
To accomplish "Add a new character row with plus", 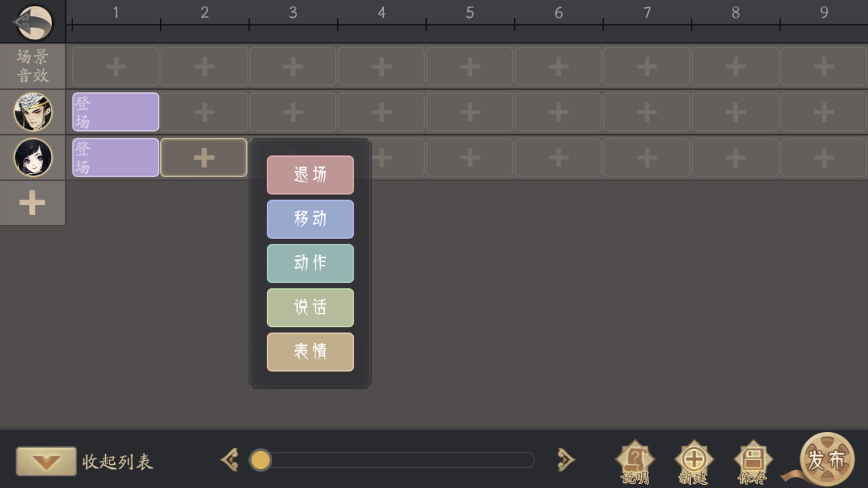I will point(32,203).
